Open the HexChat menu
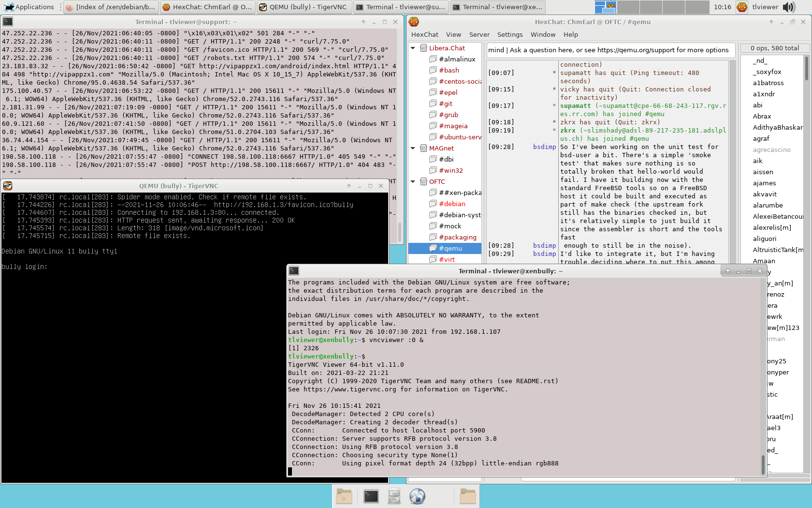The height and width of the screenshot is (508, 812). pyautogui.click(x=424, y=34)
